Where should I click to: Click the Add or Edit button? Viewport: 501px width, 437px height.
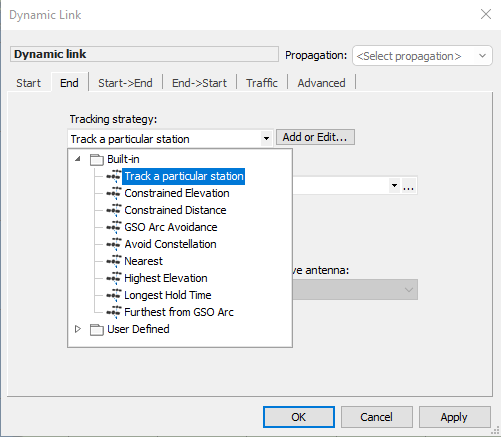(315, 137)
